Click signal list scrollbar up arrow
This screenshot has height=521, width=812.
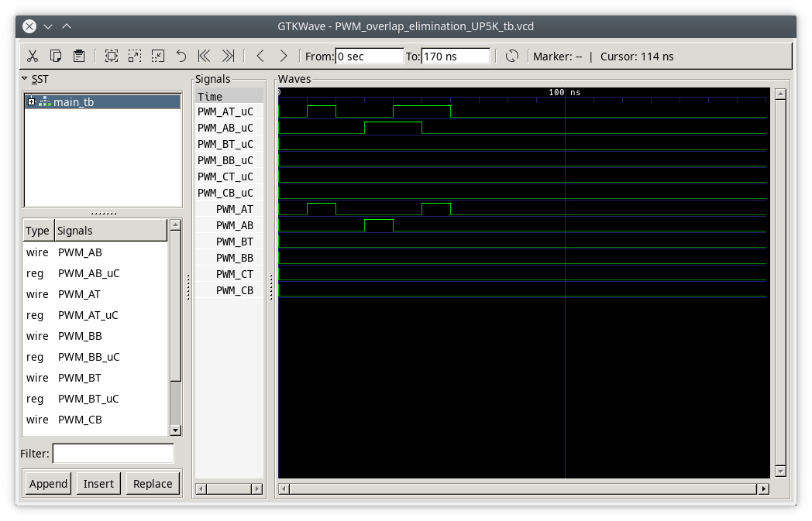(x=175, y=225)
